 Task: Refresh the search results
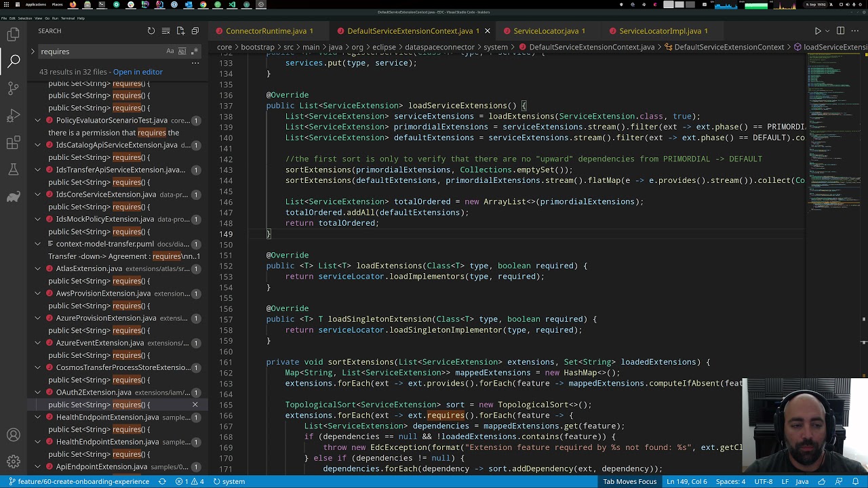coord(151,31)
